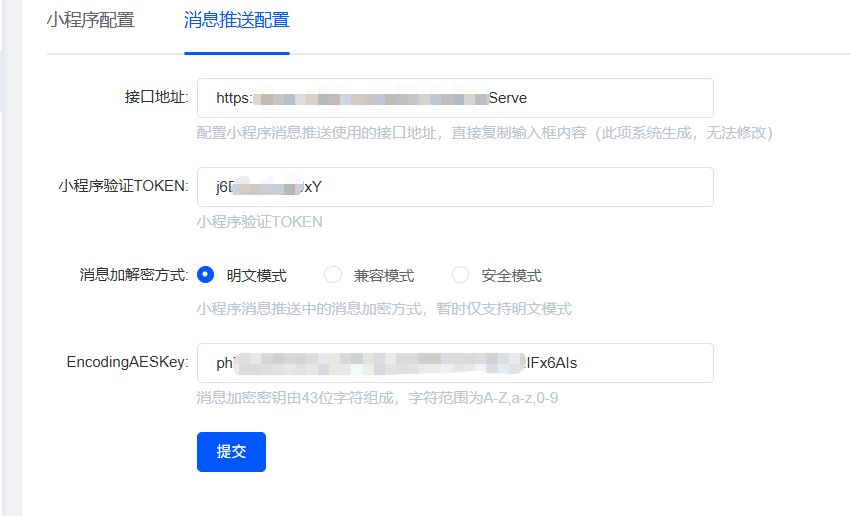Screen dimensions: 850x516
Task: Click the 接口地址 field label
Action: 156,97
